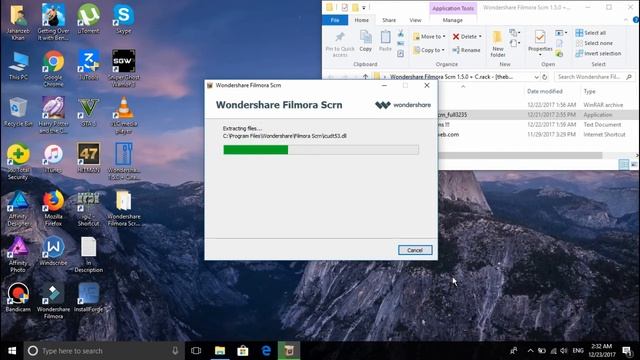Viewport: 640px width, 360px height.
Task: Cancel the Filmora Scrn installation
Action: 415,250
